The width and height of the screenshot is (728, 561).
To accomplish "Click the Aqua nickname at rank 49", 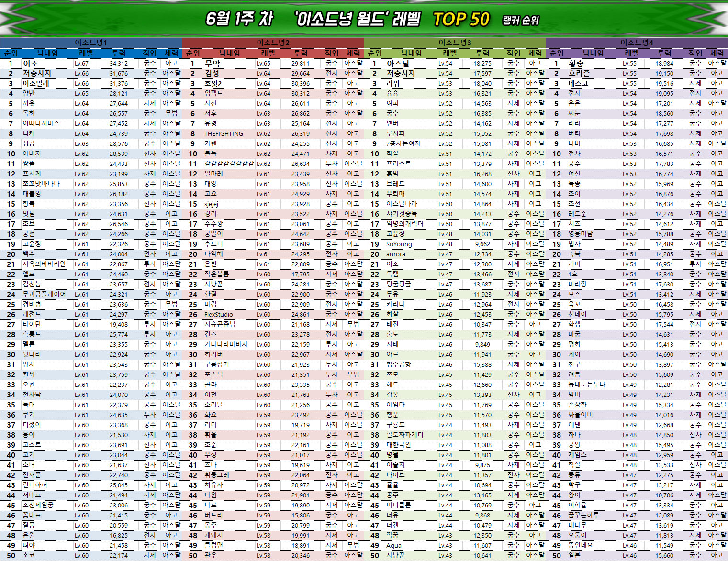I will pos(393,546).
